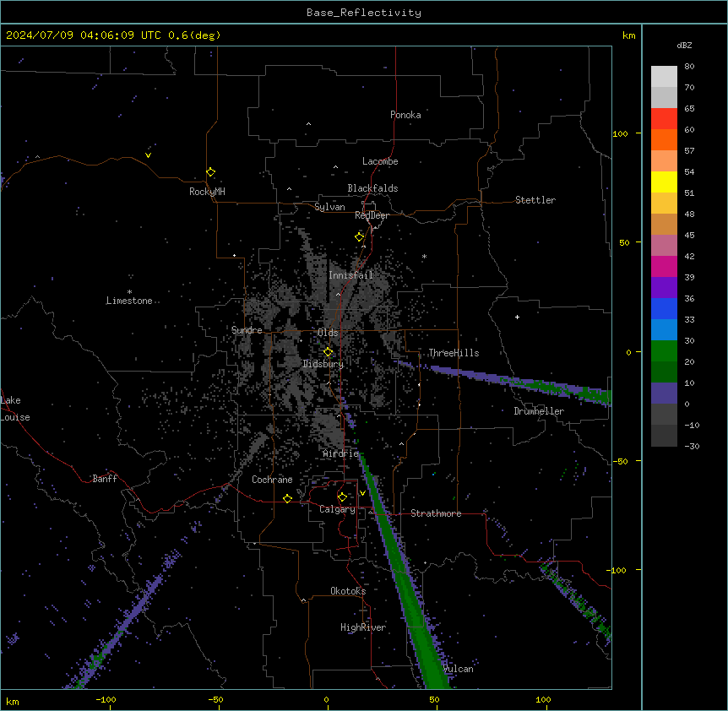Click the yellow diamond marker near RockyMH
Viewport: 728px width, 711px height.
tap(210, 172)
